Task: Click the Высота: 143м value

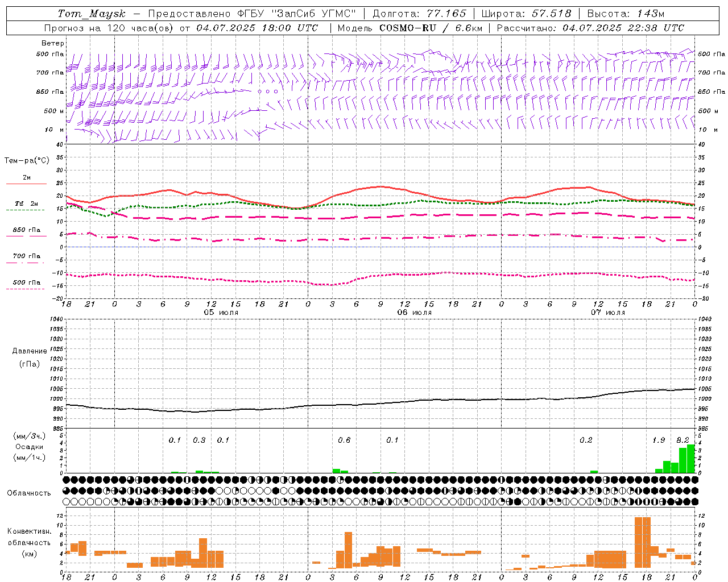Action: pyautogui.click(x=626, y=14)
